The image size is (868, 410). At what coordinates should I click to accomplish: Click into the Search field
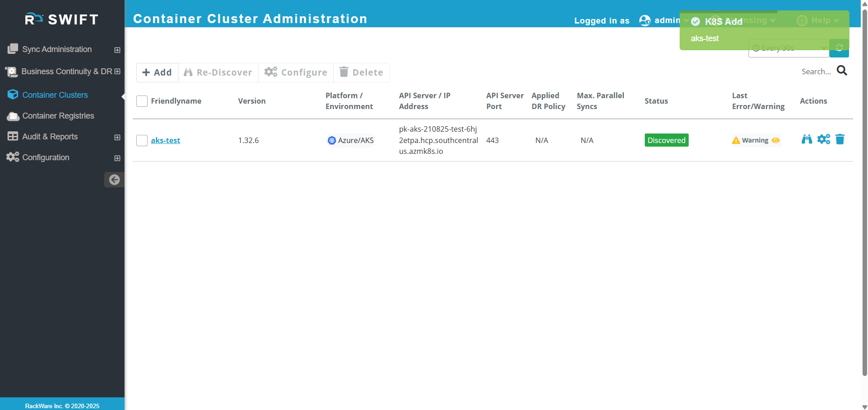pos(816,72)
